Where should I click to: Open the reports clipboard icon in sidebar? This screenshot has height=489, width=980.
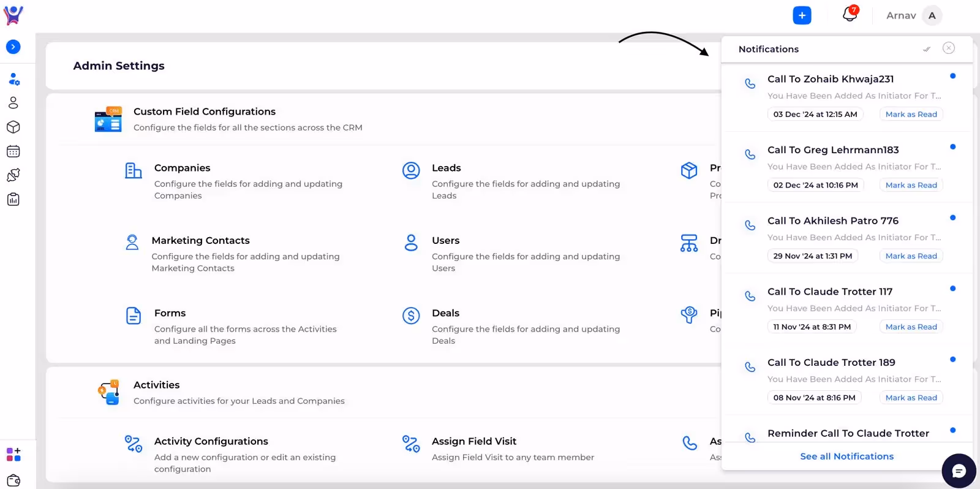click(13, 199)
